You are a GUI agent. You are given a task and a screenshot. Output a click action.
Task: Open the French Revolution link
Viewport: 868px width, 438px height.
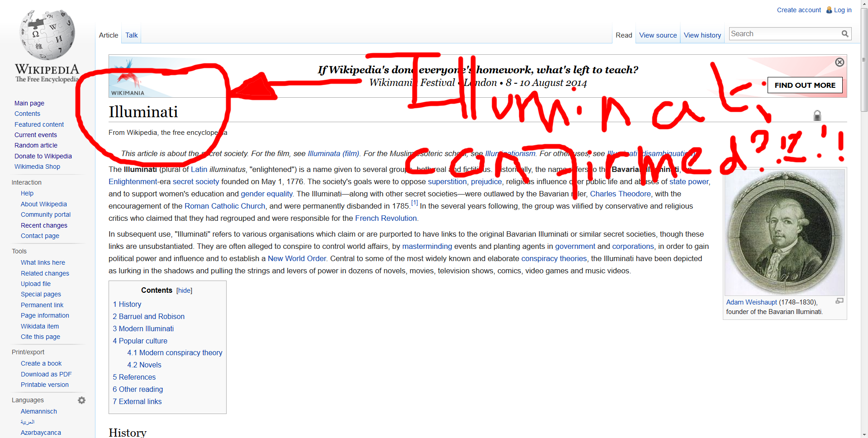(386, 218)
